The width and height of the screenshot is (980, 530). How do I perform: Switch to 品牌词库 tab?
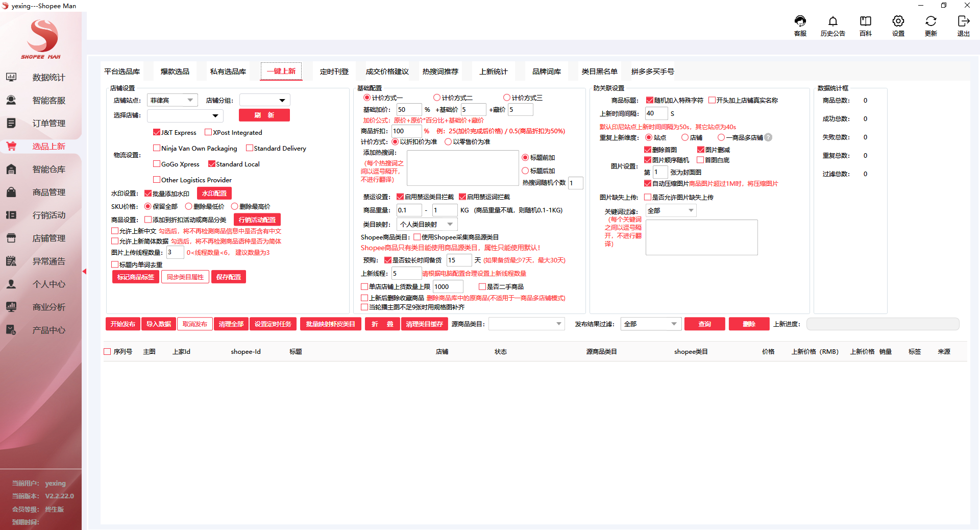tap(547, 71)
